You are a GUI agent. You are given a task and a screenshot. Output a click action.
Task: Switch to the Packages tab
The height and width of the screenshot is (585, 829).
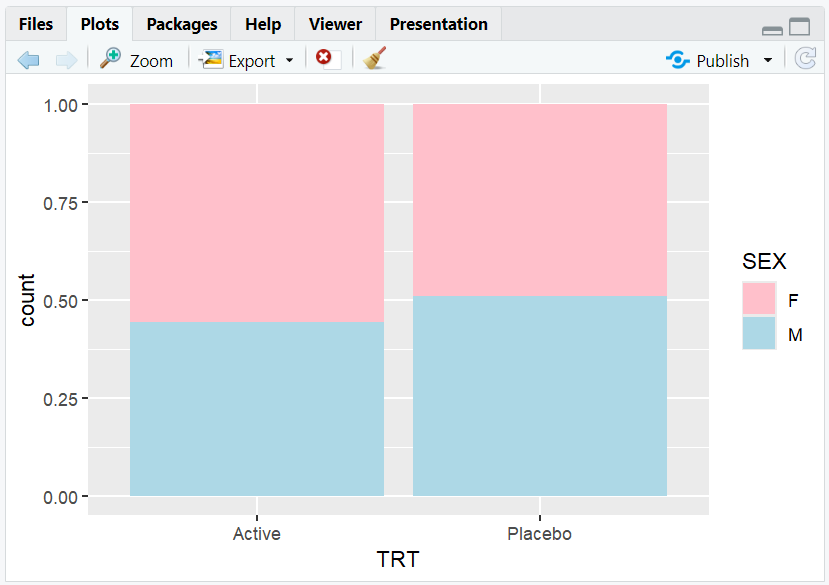180,23
